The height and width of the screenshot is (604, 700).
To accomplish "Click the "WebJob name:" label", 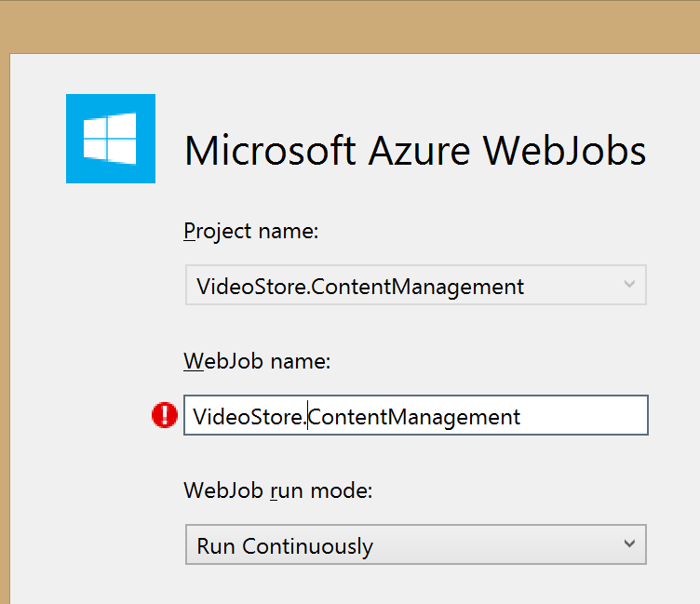I will coord(257,361).
